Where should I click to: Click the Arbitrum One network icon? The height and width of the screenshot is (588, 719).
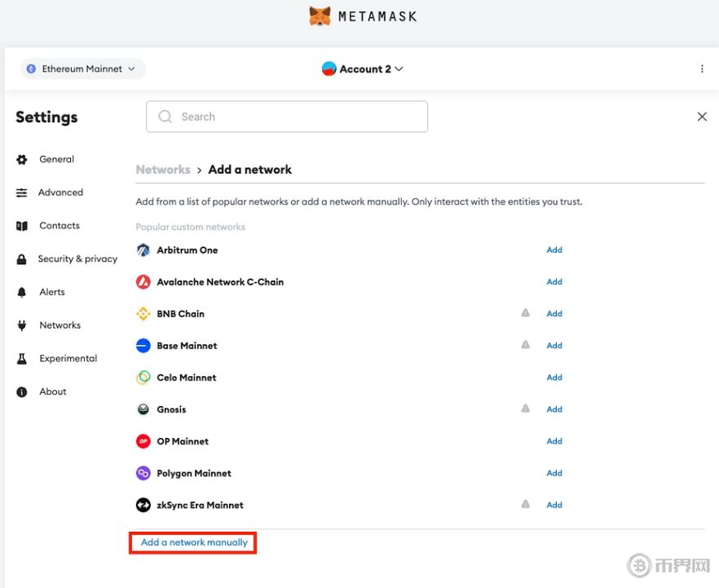tap(143, 250)
